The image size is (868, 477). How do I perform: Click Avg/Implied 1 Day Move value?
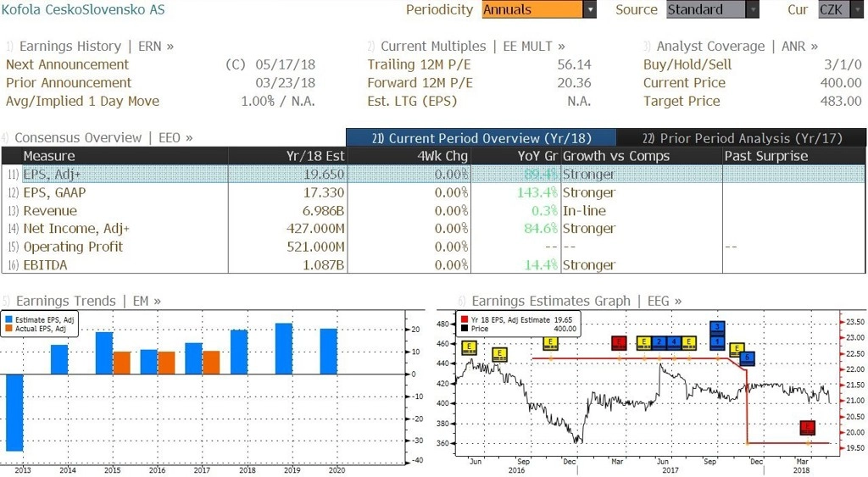click(278, 102)
